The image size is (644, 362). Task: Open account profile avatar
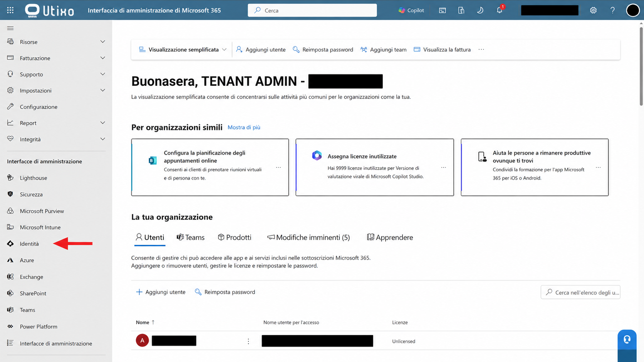point(633,10)
